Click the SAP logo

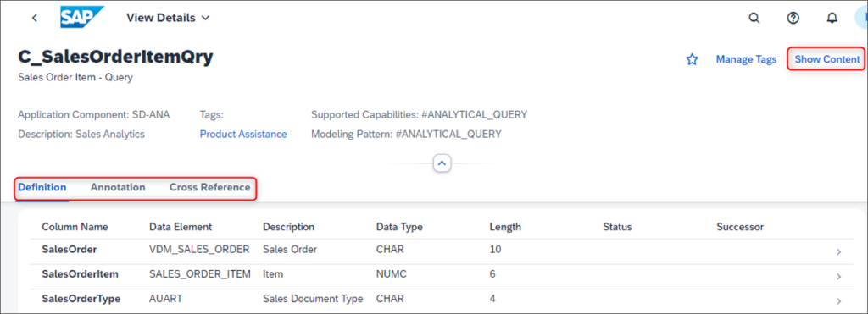pyautogui.click(x=82, y=17)
